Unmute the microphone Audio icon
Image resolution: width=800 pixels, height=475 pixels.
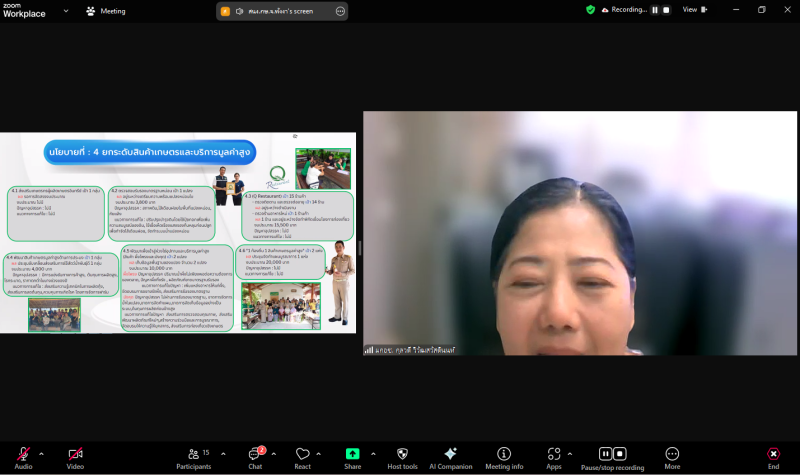23,454
